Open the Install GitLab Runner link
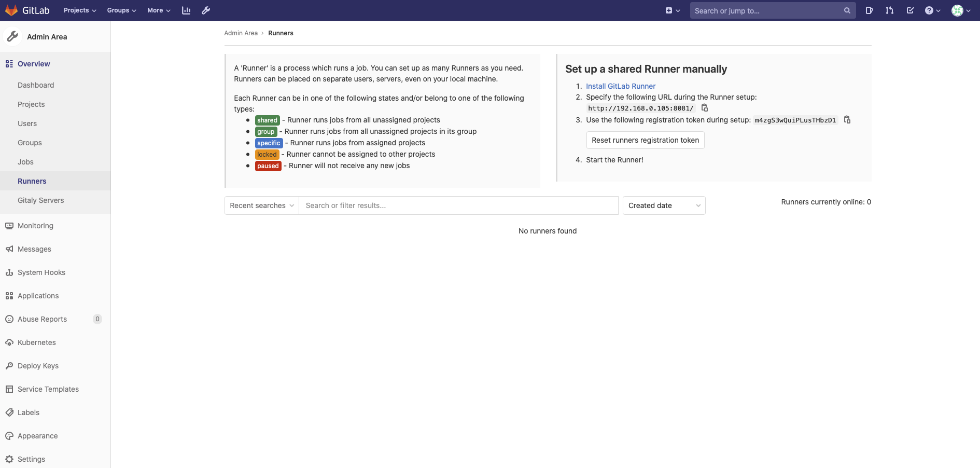Screen dimensions: 980x468 [621, 86]
